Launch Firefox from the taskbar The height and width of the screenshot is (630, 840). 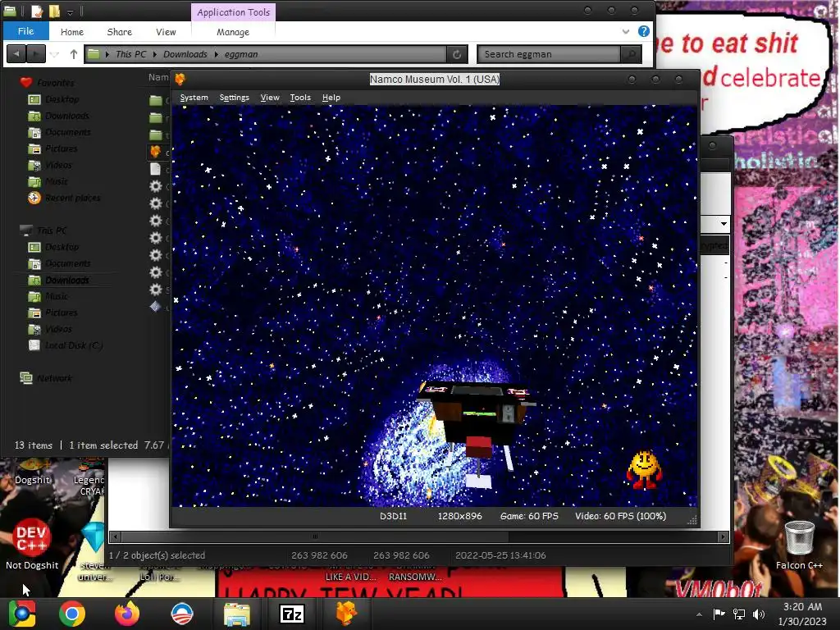coord(127,614)
